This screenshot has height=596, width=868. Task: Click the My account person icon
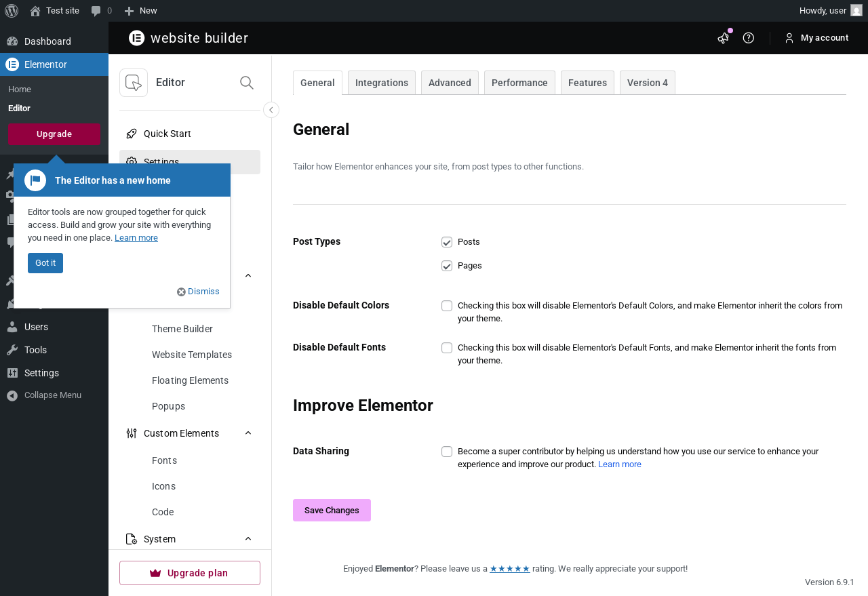pos(789,38)
